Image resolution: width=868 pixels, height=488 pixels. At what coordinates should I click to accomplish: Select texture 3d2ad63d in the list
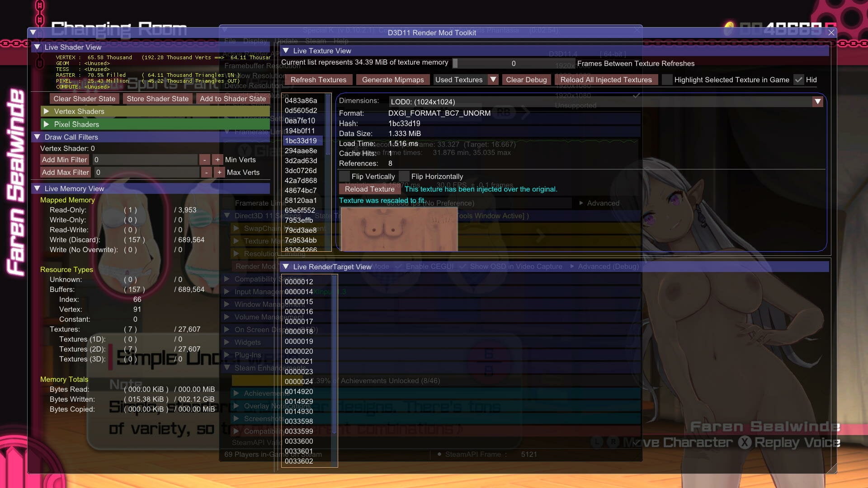[301, 160]
